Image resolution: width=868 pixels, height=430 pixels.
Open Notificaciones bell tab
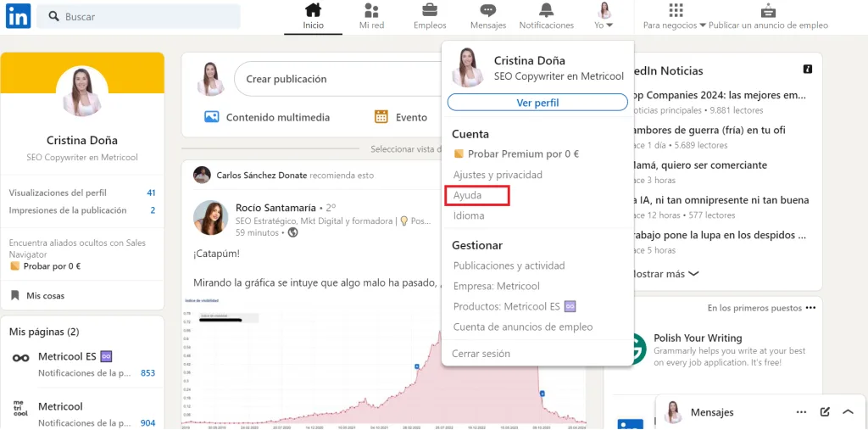[x=547, y=17]
